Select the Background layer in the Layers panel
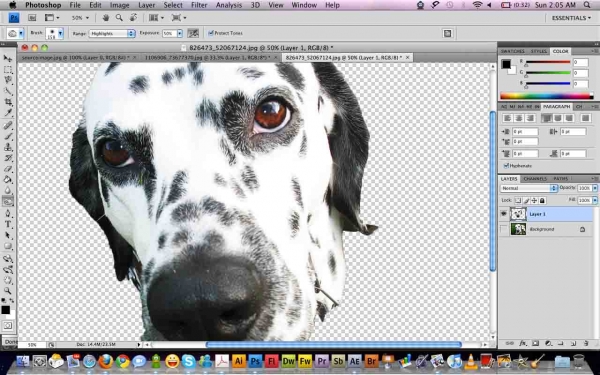 point(546,229)
